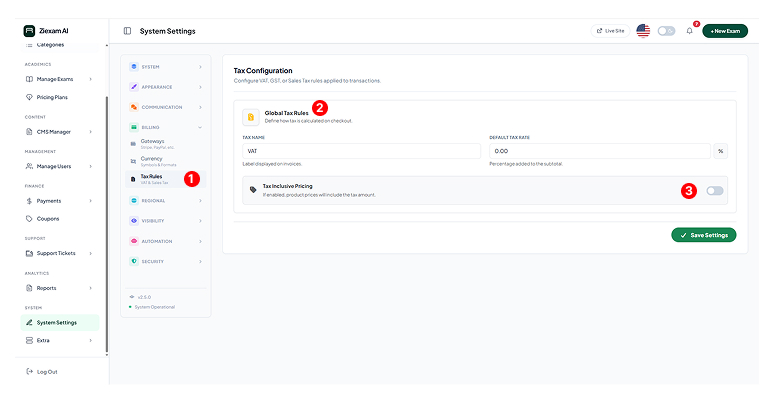Screen dimensions: 774x403
Task: Click the Pricing Plans icon in sidebar
Action: (29, 97)
